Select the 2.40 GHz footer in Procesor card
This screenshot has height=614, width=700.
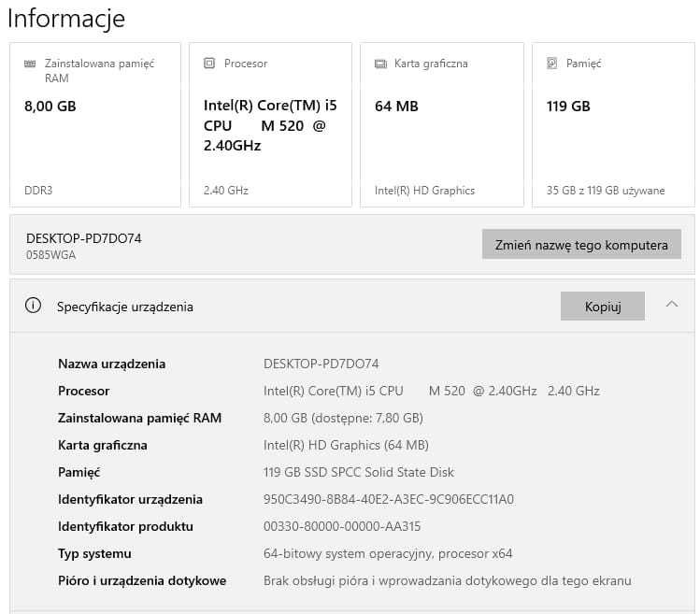tap(226, 191)
